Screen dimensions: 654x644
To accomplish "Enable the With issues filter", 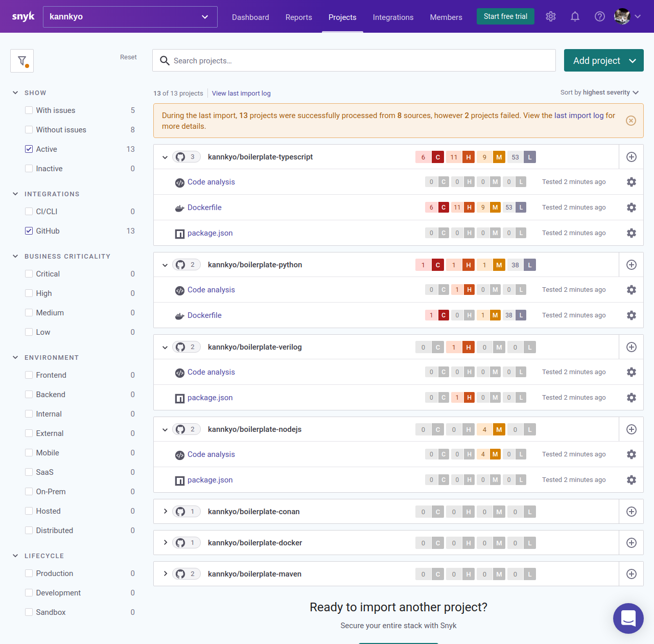I will pos(29,110).
